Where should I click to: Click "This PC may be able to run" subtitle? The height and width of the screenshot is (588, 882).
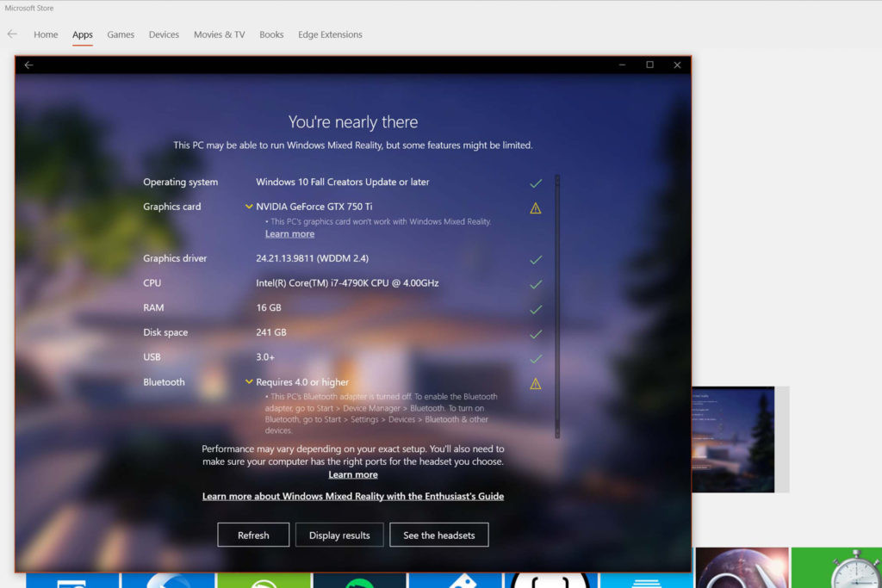[352, 145]
